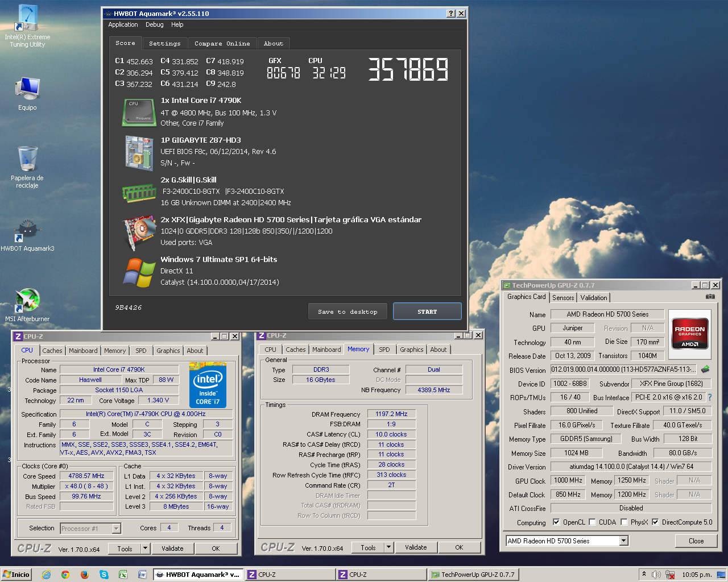Click the Aquamark help question mark button

click(451, 14)
